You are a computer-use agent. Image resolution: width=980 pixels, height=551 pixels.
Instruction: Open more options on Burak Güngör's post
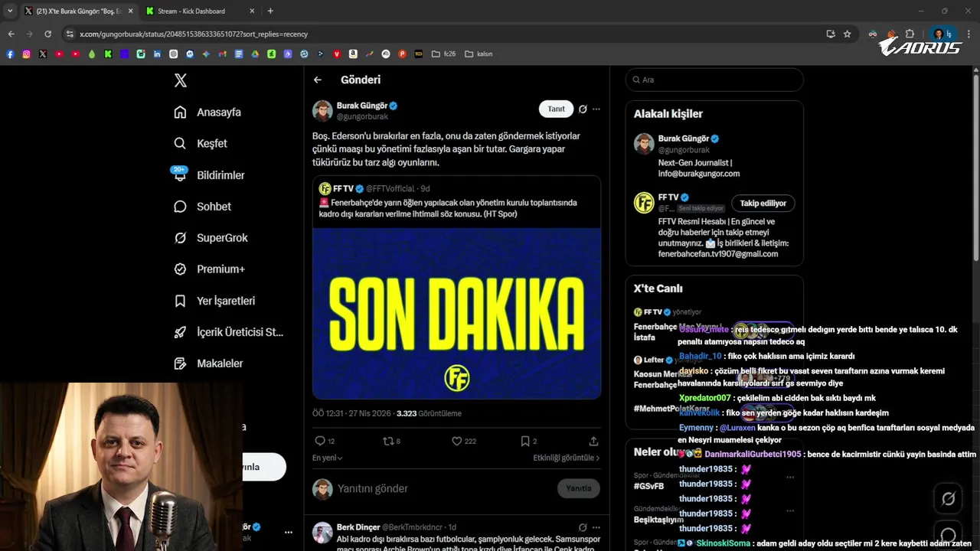[596, 109]
